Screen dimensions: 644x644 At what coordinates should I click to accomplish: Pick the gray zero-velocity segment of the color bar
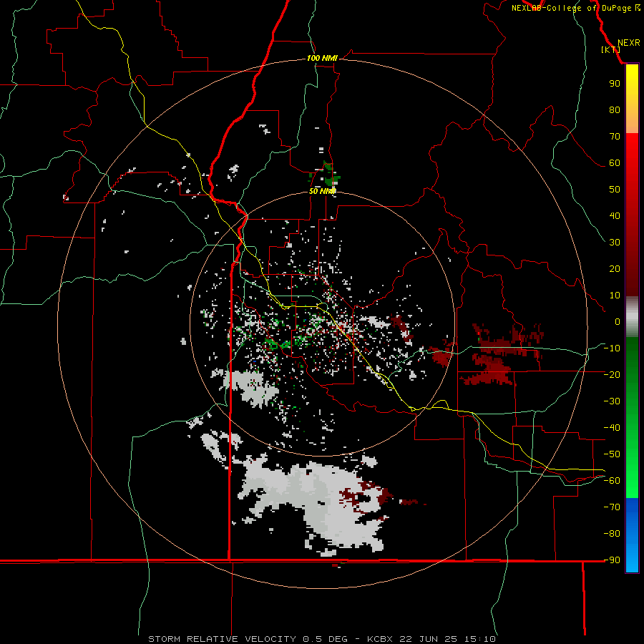632,317
